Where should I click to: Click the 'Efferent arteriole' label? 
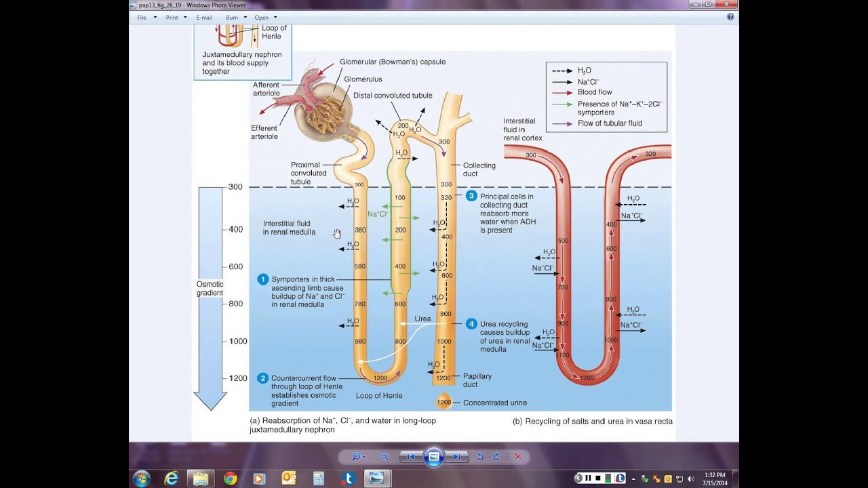(264, 132)
